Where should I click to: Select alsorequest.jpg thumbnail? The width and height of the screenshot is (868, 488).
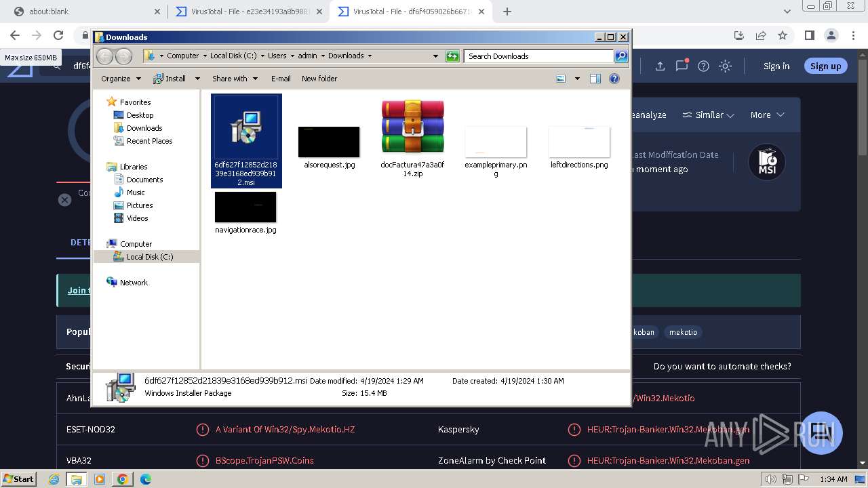[x=329, y=146]
